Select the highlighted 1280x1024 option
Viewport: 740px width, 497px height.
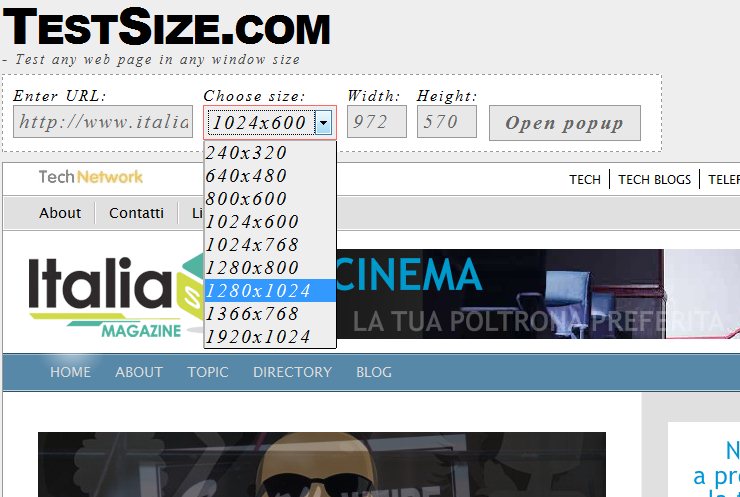(270, 290)
